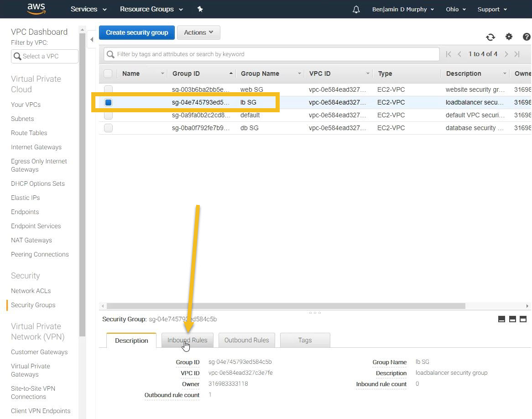Viewport: 532px width, 419px height.
Task: Switch to the Tags tab
Action: 305,340
